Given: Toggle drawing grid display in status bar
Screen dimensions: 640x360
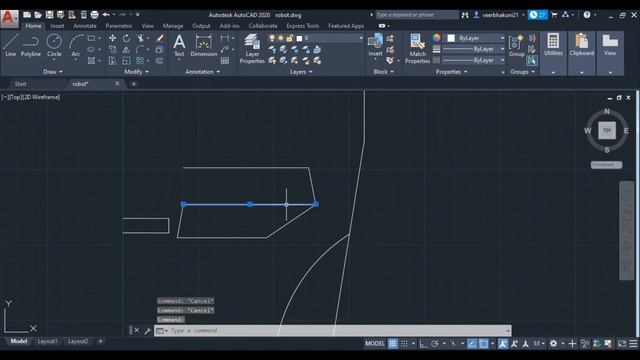Looking at the screenshot, I should tap(393, 344).
